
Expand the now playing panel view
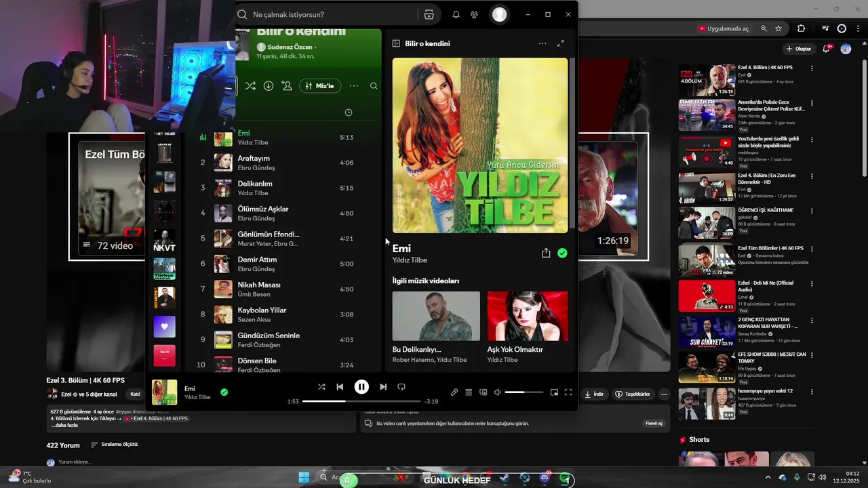[561, 43]
